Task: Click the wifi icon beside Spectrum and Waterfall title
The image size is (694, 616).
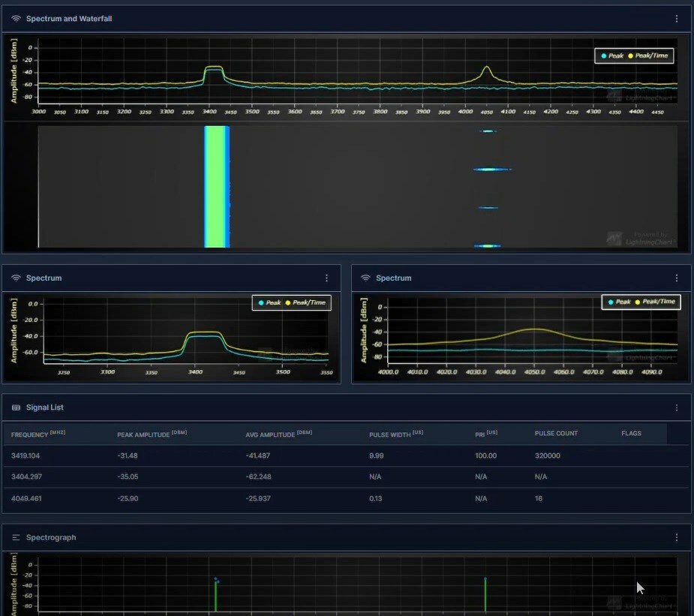Action: pyautogui.click(x=16, y=19)
